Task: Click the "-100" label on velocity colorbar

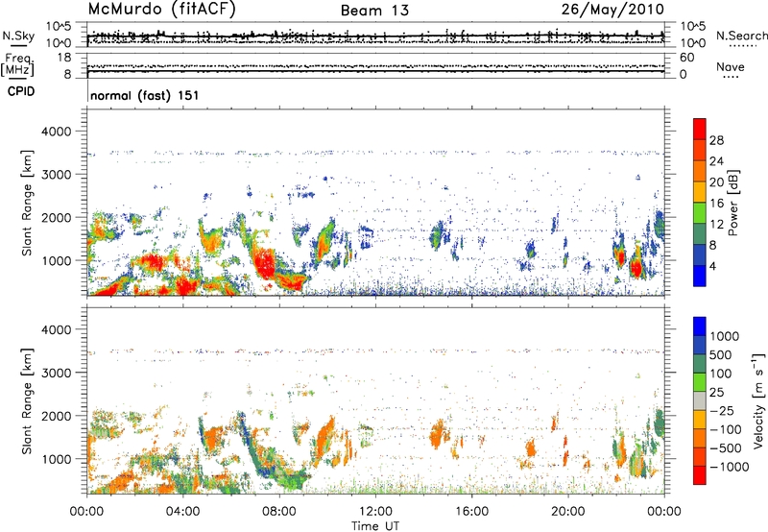Action: click(724, 429)
